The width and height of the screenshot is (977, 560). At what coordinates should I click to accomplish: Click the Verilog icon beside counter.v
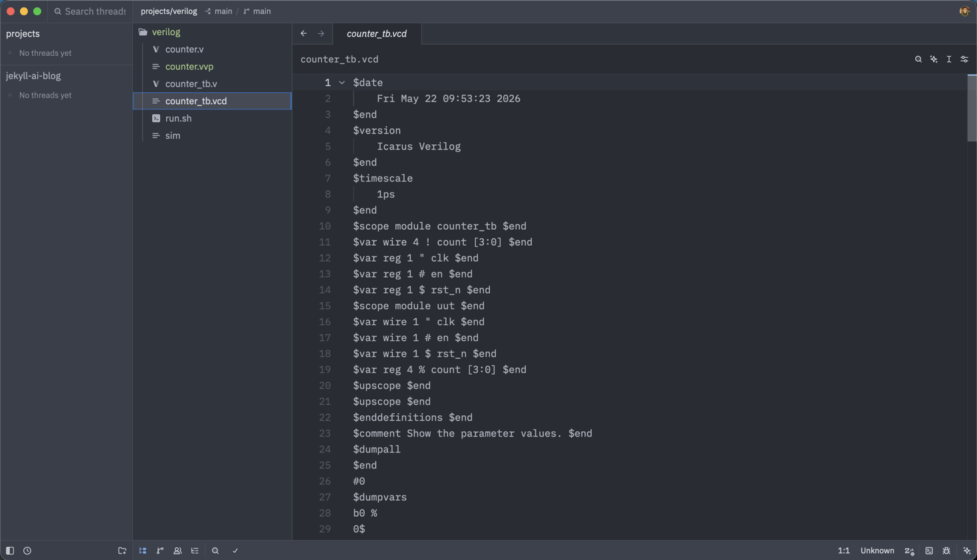[x=156, y=49]
